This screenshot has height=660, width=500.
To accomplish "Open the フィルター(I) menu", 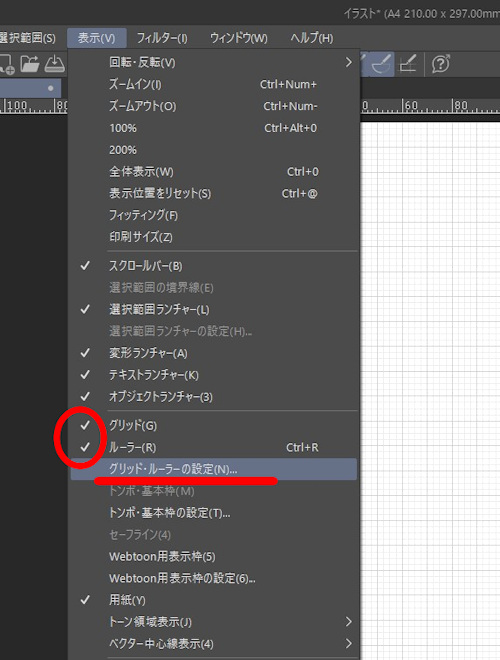I will 162,38.
